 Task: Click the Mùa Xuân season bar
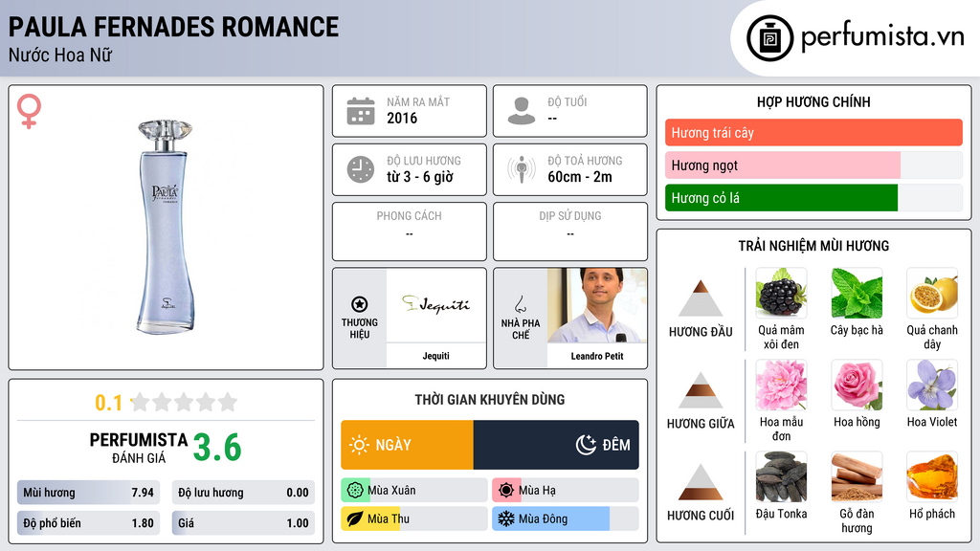point(413,491)
